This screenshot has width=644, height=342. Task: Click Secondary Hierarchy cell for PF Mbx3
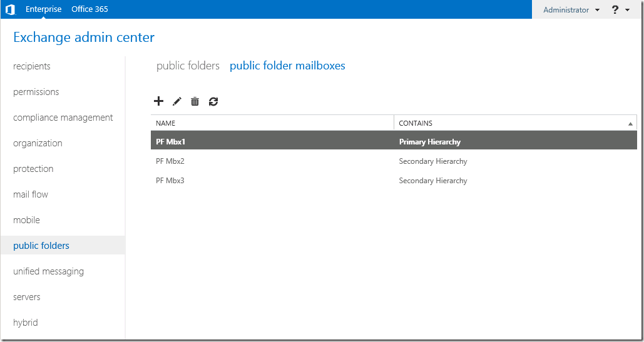[x=433, y=181]
